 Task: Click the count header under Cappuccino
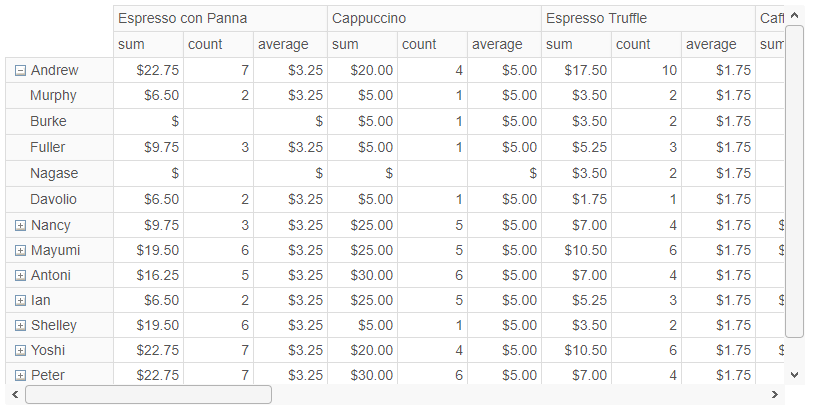432,45
